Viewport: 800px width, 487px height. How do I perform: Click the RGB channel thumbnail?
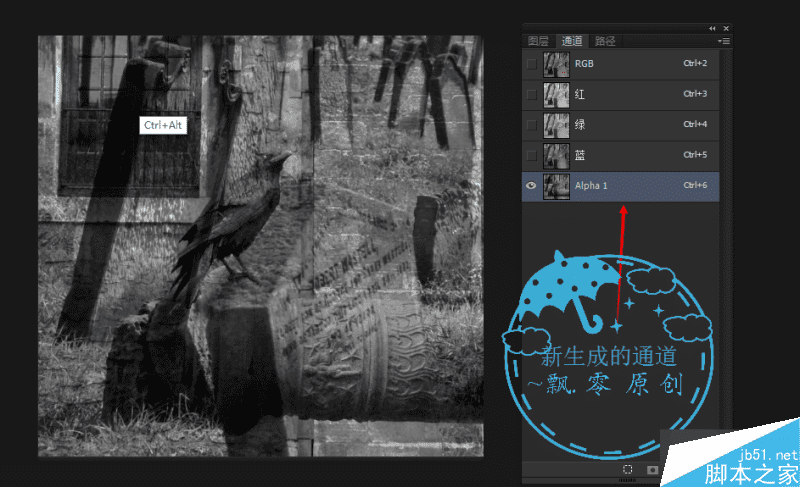(x=556, y=64)
